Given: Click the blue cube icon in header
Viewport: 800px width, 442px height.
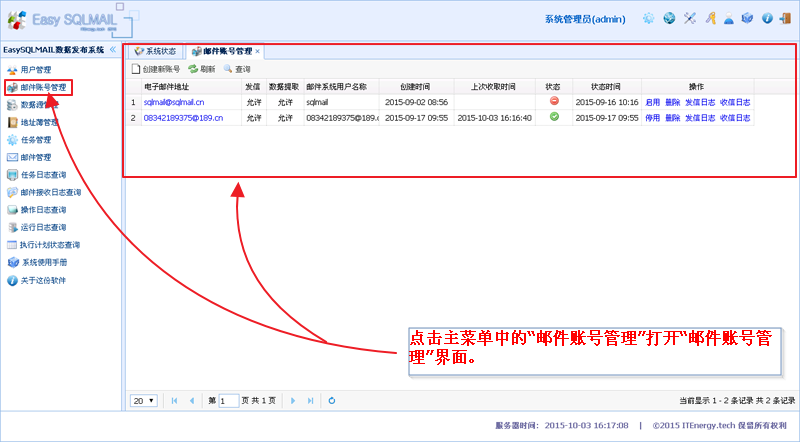Looking at the screenshot, I should click(747, 19).
